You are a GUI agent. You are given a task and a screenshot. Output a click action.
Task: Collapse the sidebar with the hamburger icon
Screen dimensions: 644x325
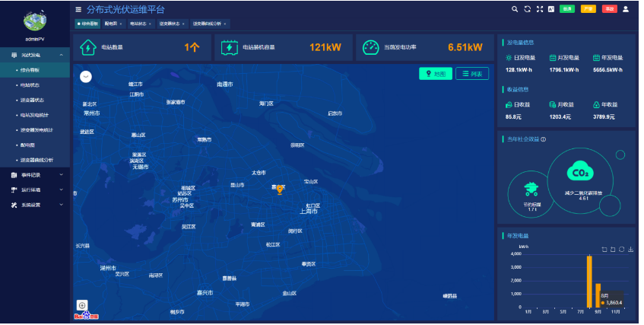(78, 10)
